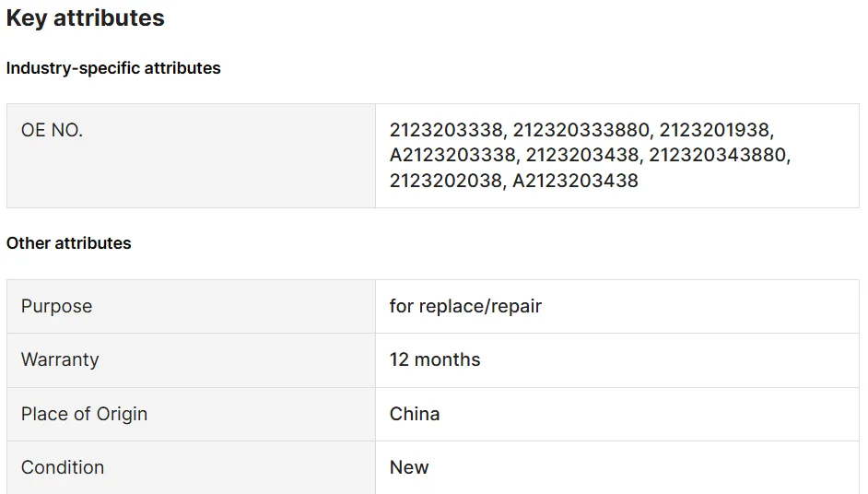The image size is (868, 494).
Task: Click the "for replace/repair" value
Action: point(465,306)
